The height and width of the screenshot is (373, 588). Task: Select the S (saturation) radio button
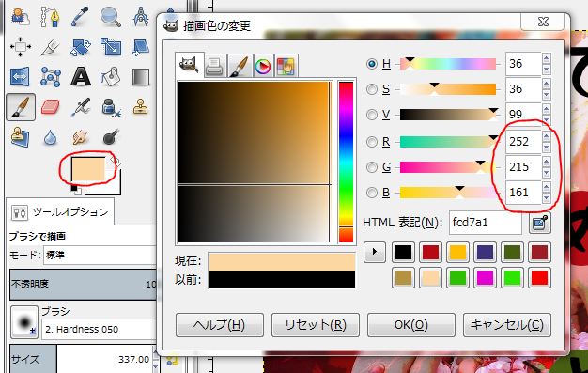372,89
